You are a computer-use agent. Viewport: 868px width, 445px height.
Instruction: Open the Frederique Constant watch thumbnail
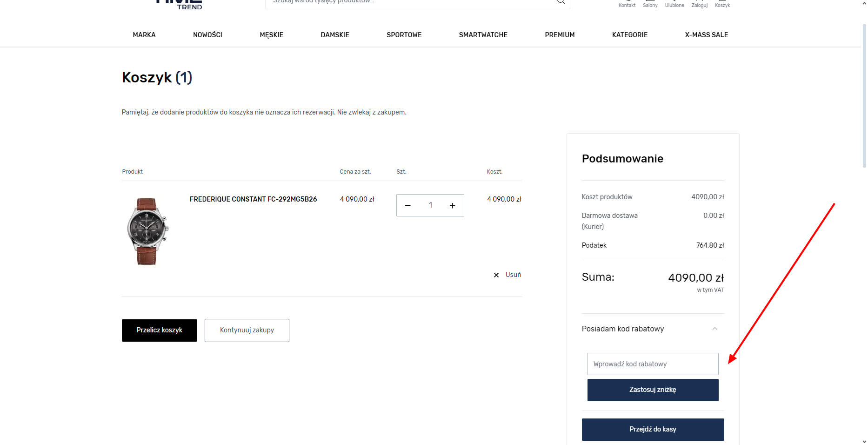(147, 231)
